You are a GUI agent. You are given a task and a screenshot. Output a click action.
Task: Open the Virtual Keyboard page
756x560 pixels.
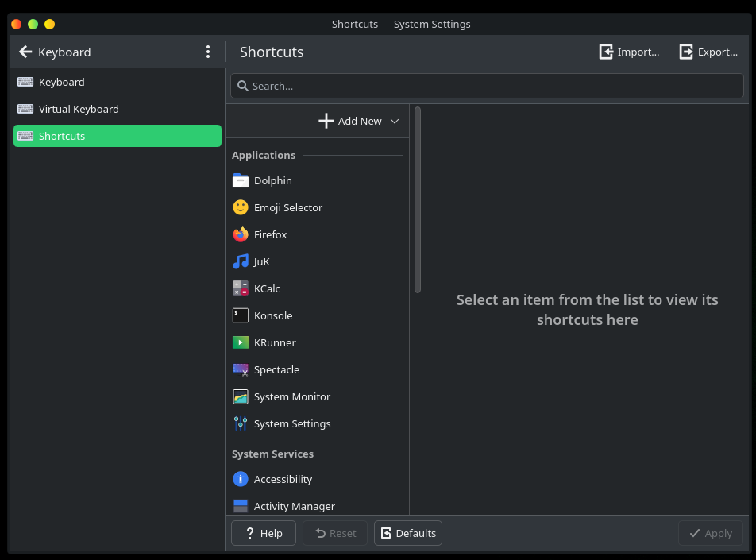click(x=79, y=110)
